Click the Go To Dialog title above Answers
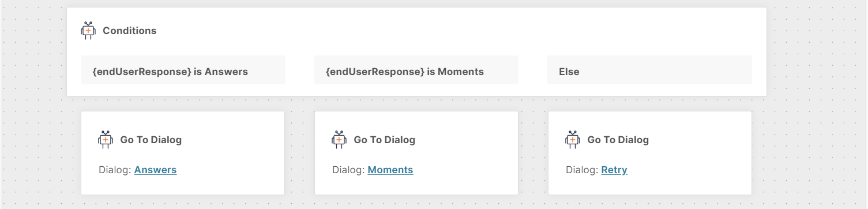 [151, 140]
